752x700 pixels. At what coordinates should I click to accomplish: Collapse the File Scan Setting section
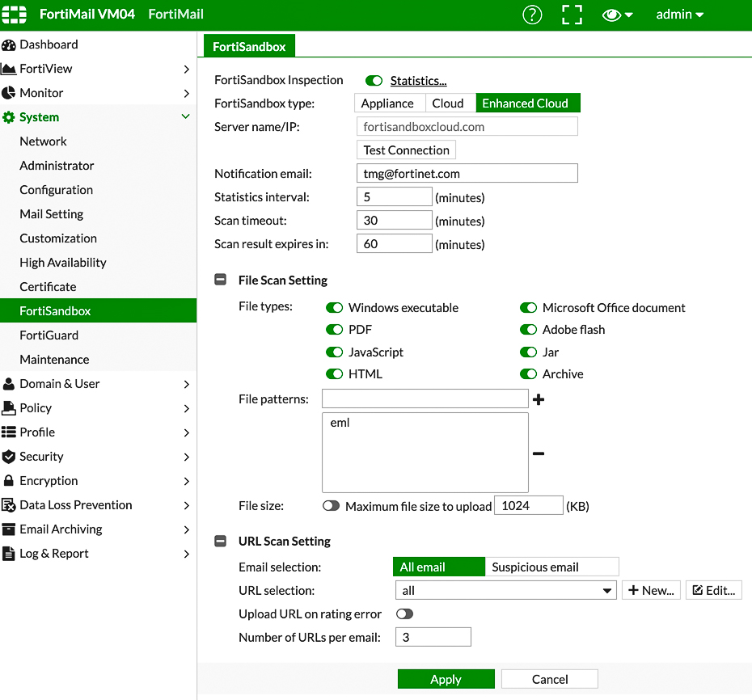coord(220,279)
